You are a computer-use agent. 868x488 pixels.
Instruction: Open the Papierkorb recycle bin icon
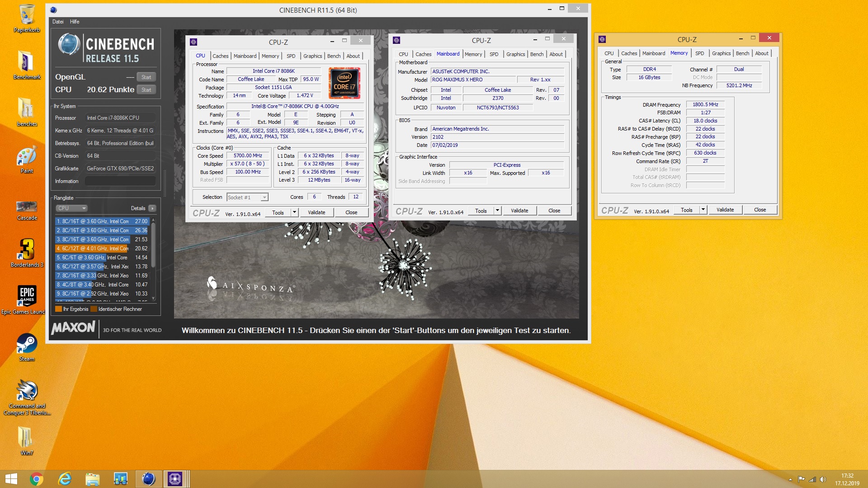[x=27, y=18]
